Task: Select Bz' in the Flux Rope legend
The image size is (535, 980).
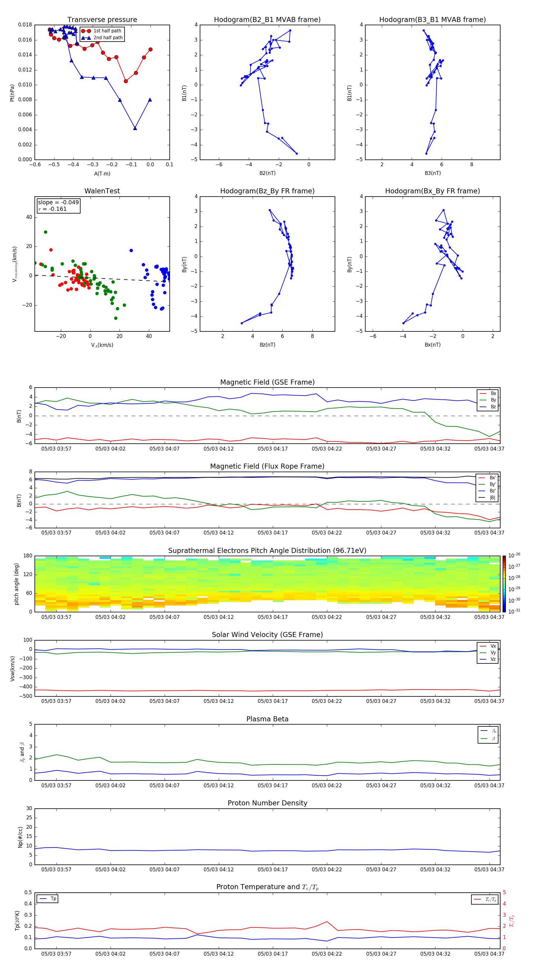Action: [487, 491]
